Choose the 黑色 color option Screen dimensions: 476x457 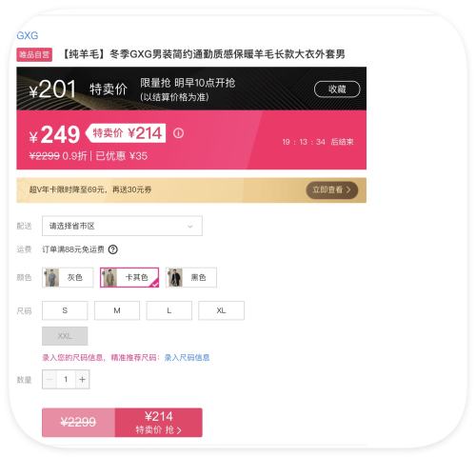coord(191,277)
